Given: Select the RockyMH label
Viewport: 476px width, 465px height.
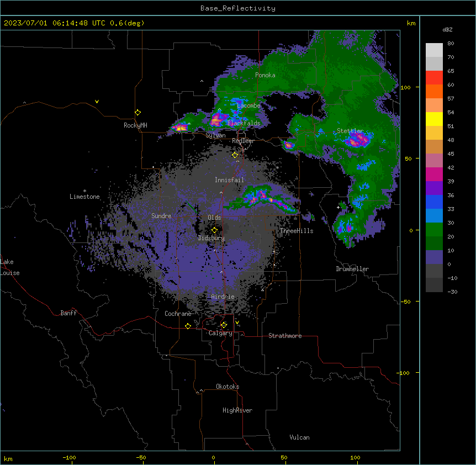Looking at the screenshot, I should (x=135, y=125).
